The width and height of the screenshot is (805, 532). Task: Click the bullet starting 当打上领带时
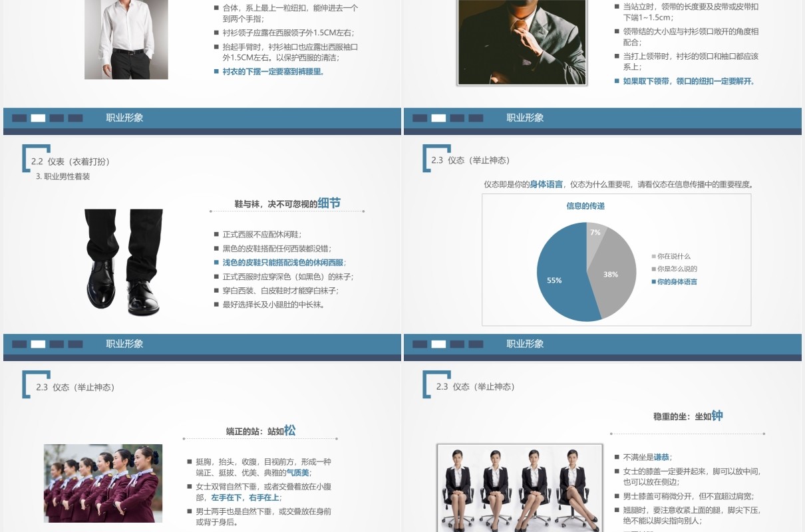(x=687, y=62)
